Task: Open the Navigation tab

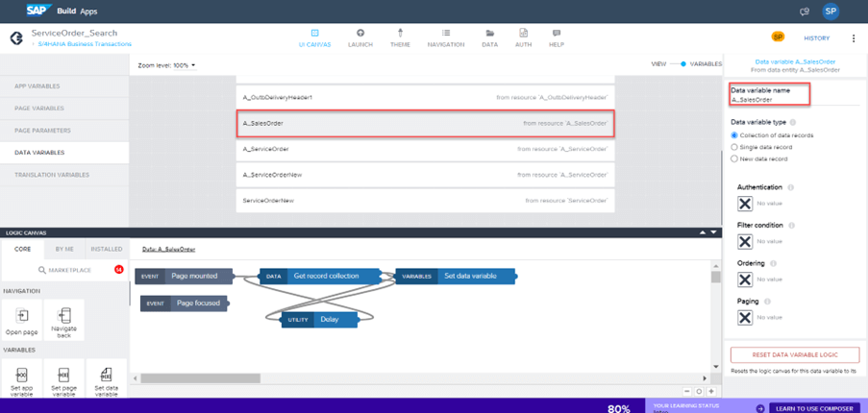Action: pos(446,38)
